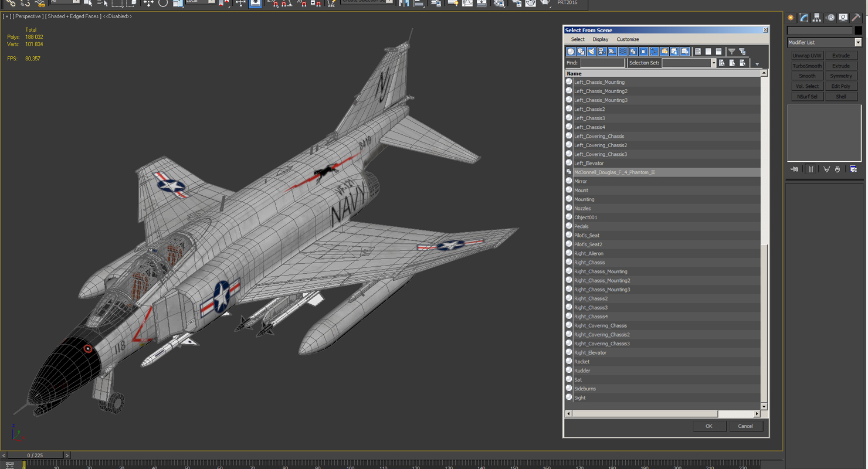Click the Vol. Select modifier button

807,86
